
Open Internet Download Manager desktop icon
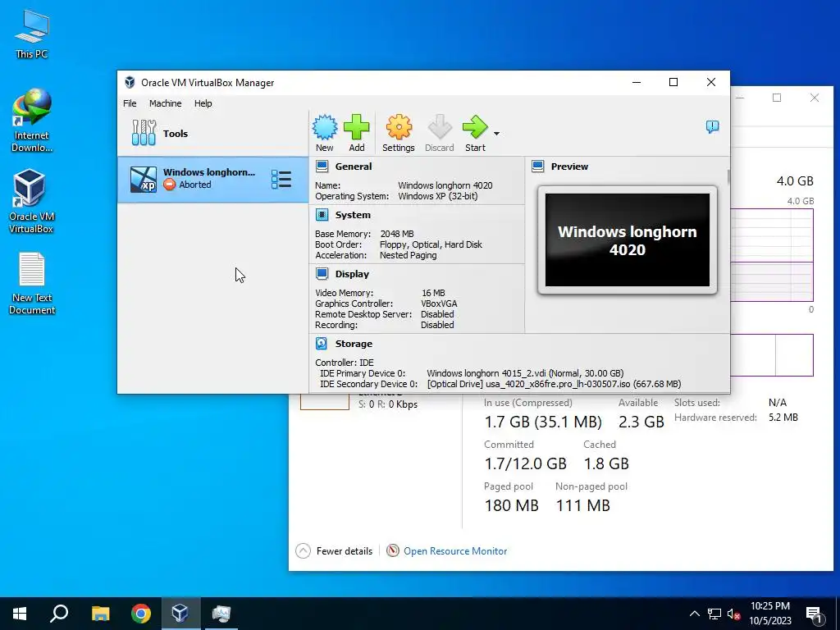[32, 121]
